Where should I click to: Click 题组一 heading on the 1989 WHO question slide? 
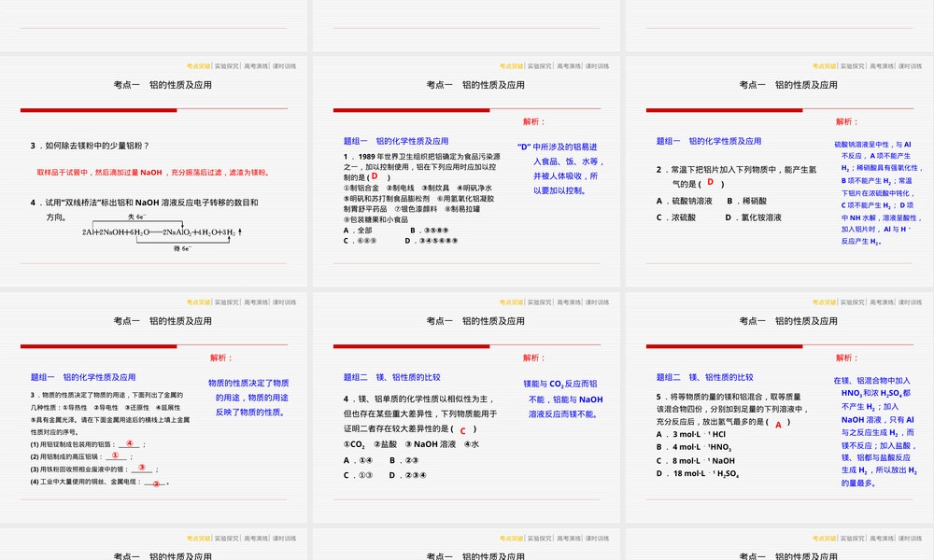tap(395, 141)
